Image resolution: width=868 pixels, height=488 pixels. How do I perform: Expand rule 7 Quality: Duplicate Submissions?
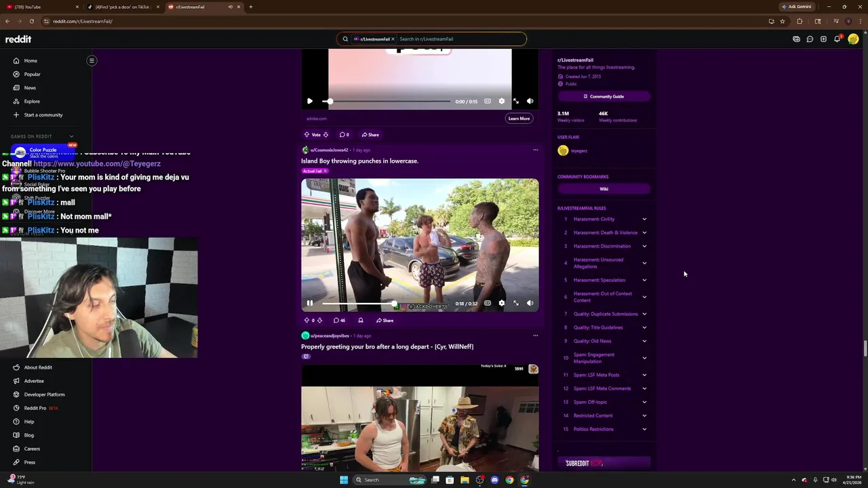click(x=644, y=314)
